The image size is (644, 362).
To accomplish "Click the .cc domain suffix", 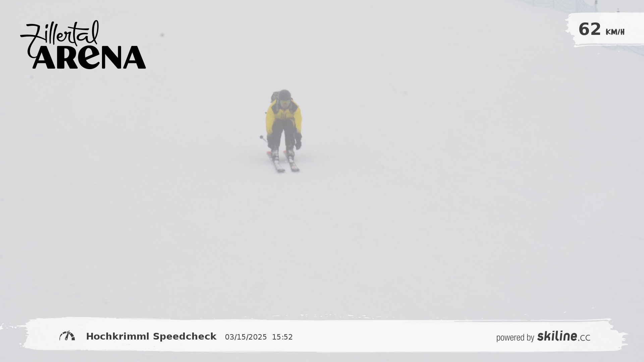I will pyautogui.click(x=584, y=338).
